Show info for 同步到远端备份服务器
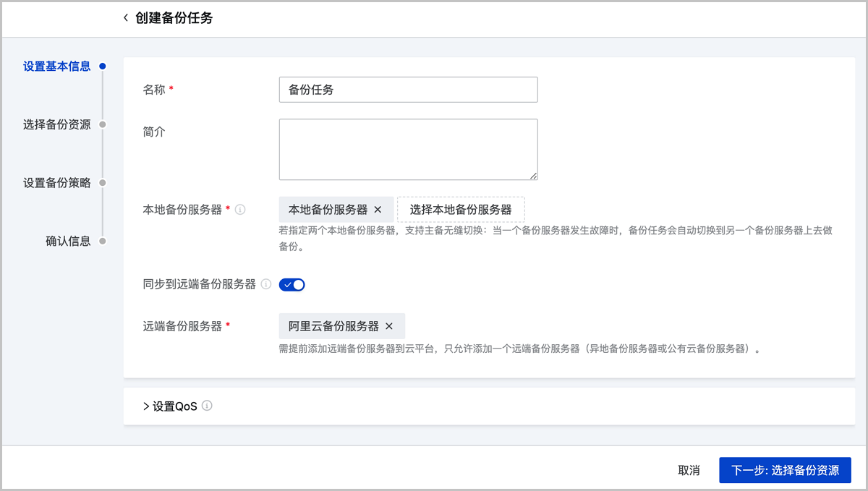Screen dimensions: 868x491 click(x=265, y=284)
